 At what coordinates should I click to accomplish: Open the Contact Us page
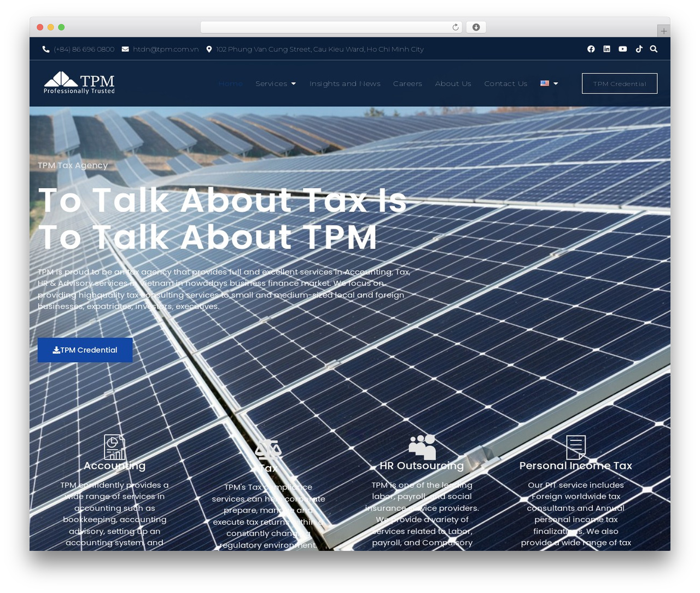coord(506,84)
